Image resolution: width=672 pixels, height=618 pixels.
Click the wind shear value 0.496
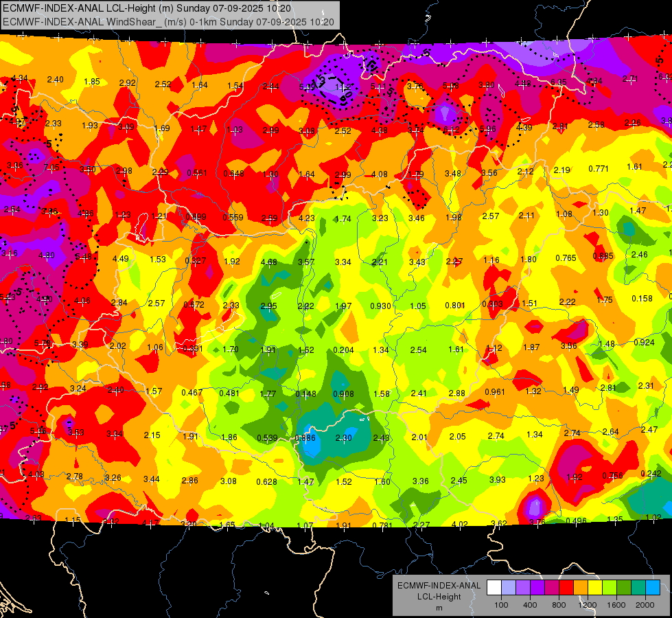tap(576, 521)
